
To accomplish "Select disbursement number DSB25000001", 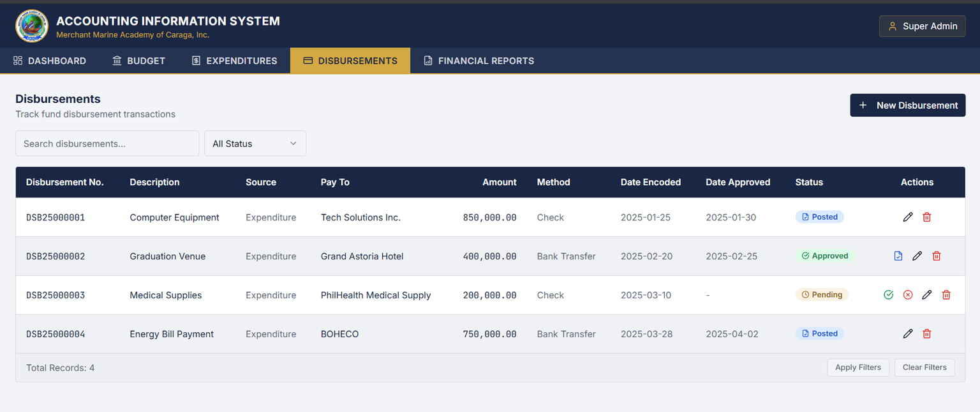I will pyautogui.click(x=56, y=217).
